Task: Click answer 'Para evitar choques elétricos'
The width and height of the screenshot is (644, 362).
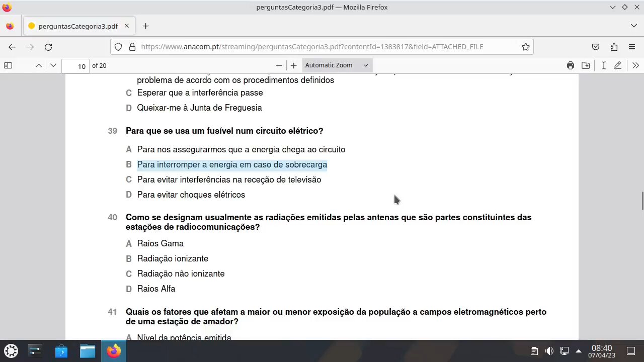Action: [x=191, y=195]
